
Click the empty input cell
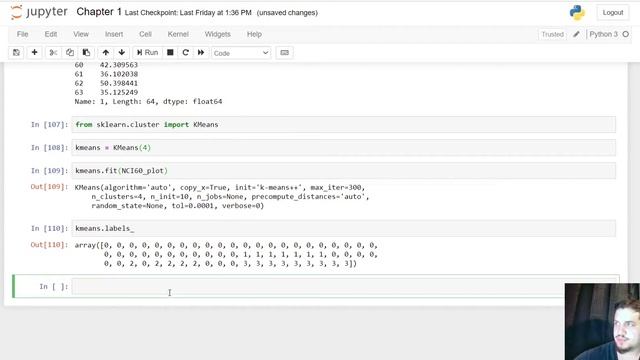coord(343,286)
